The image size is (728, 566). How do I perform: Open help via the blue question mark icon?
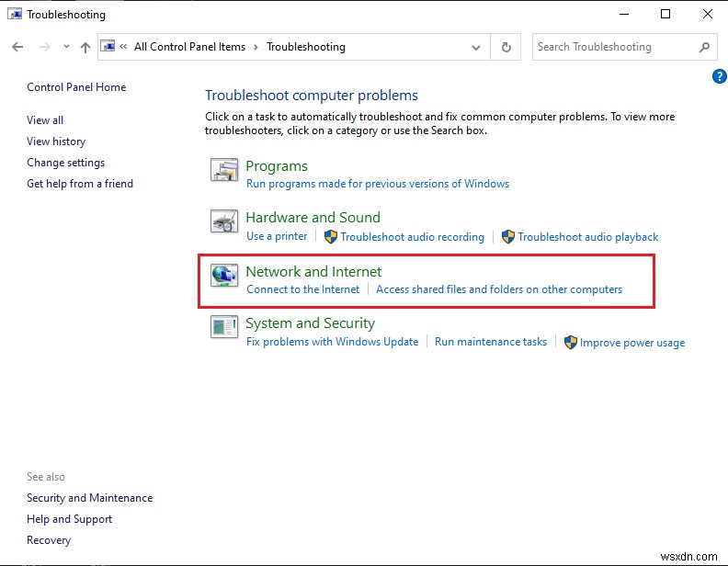coord(719,76)
